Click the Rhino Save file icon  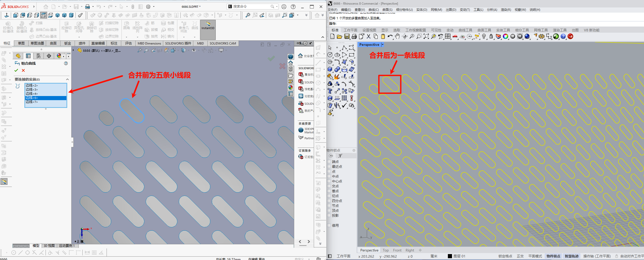point(347,37)
